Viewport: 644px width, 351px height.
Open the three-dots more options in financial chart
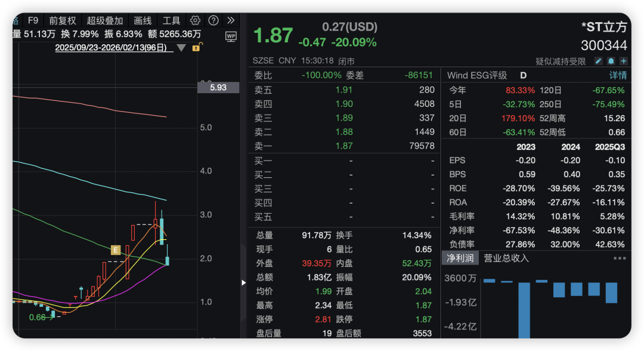pyautogui.click(x=620, y=258)
